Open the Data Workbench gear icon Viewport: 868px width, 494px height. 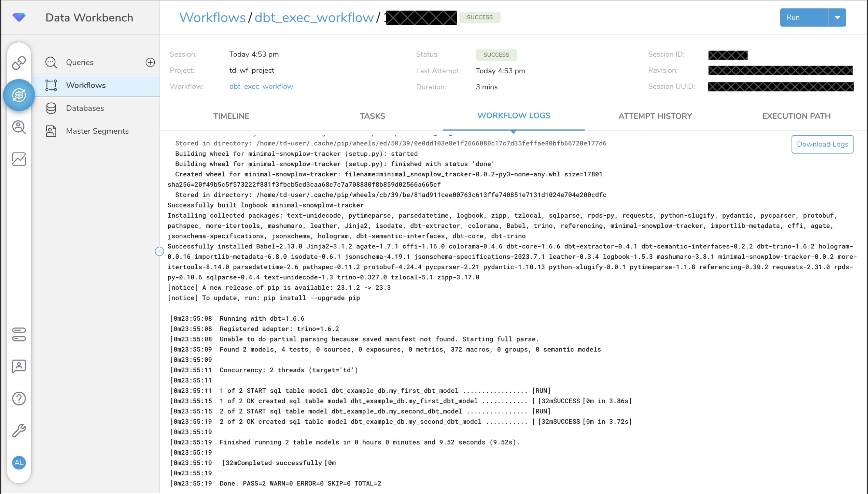pyautogui.click(x=19, y=95)
